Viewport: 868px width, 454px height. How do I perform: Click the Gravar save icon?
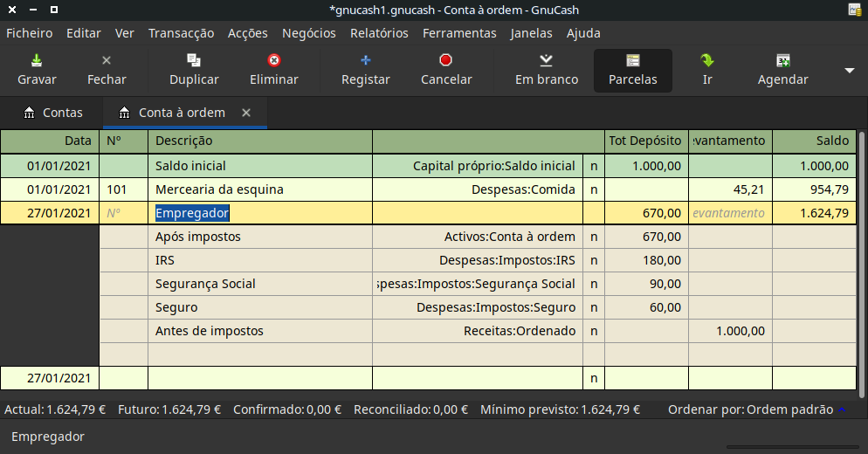click(x=37, y=61)
